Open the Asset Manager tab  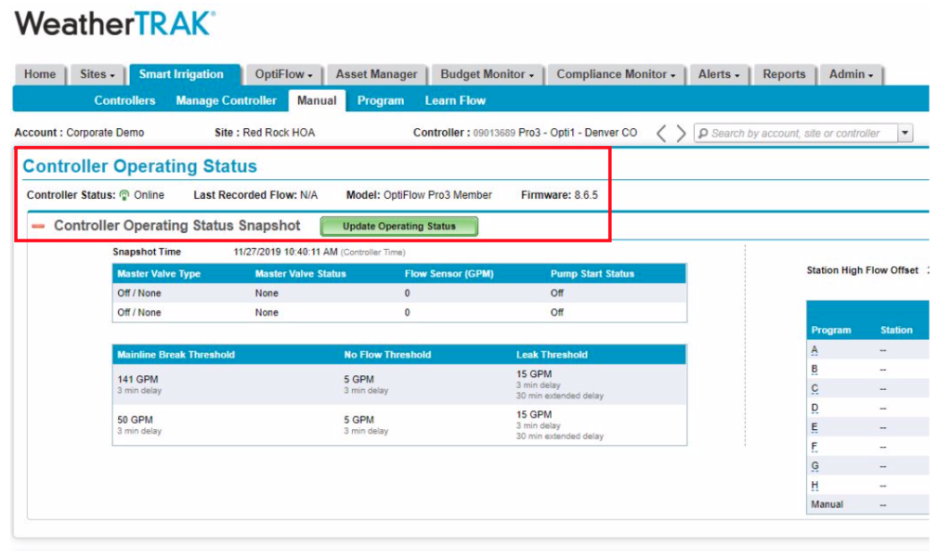[377, 74]
